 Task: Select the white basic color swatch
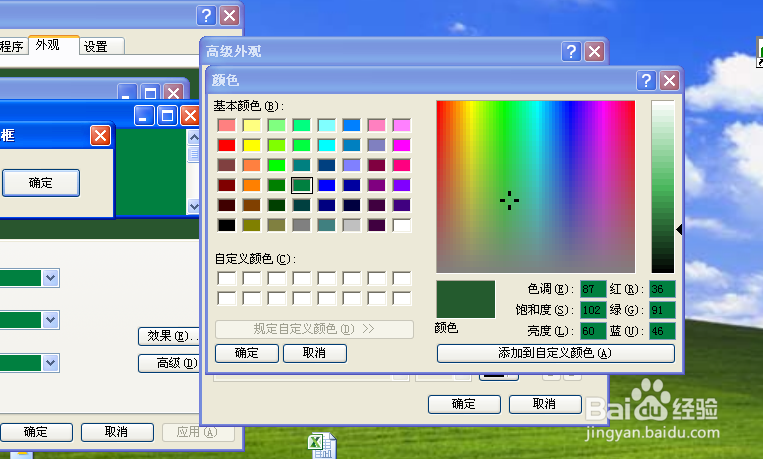[x=401, y=225]
